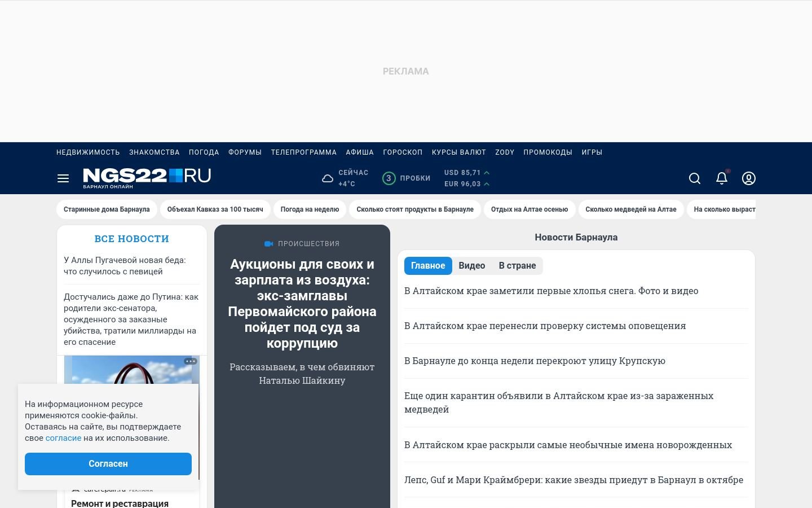Open the search magnifier icon
Image resolution: width=812 pixels, height=508 pixels.
pyautogui.click(x=695, y=178)
